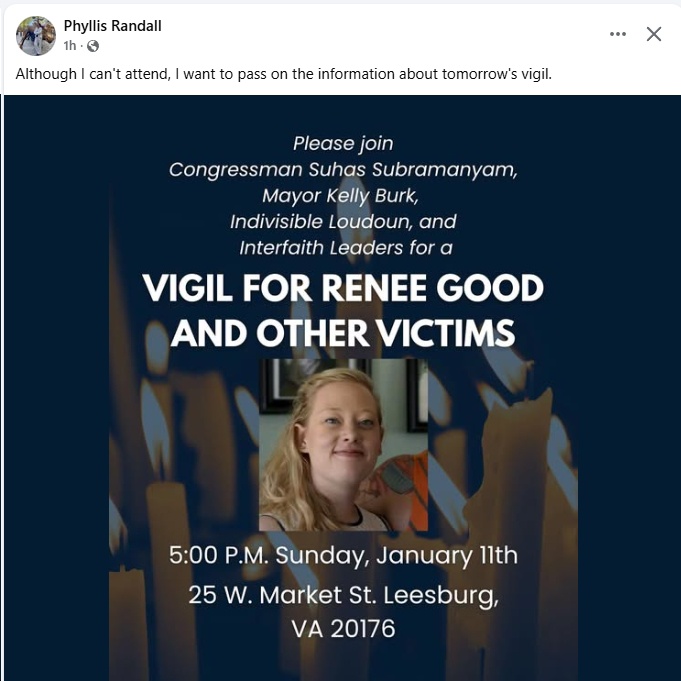Screen dimensions: 681x681
Task: Click the portrait photo in the flyer
Action: 343,445
